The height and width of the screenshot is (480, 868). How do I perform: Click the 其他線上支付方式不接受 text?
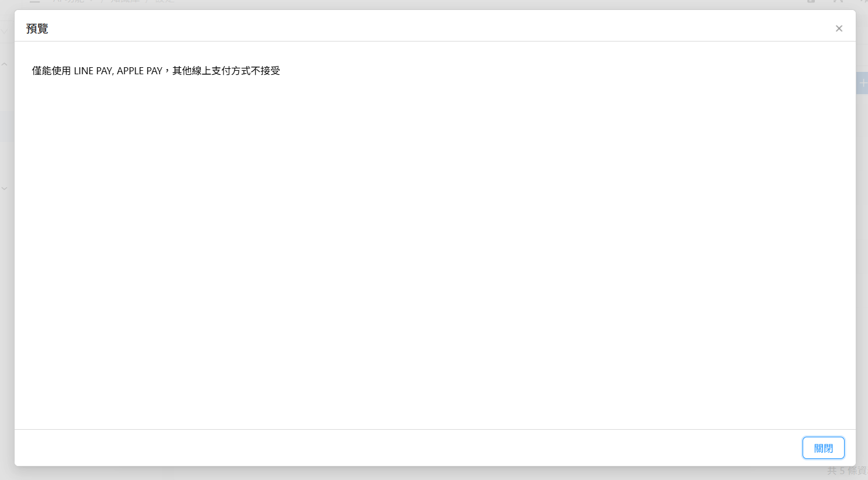pyautogui.click(x=226, y=71)
